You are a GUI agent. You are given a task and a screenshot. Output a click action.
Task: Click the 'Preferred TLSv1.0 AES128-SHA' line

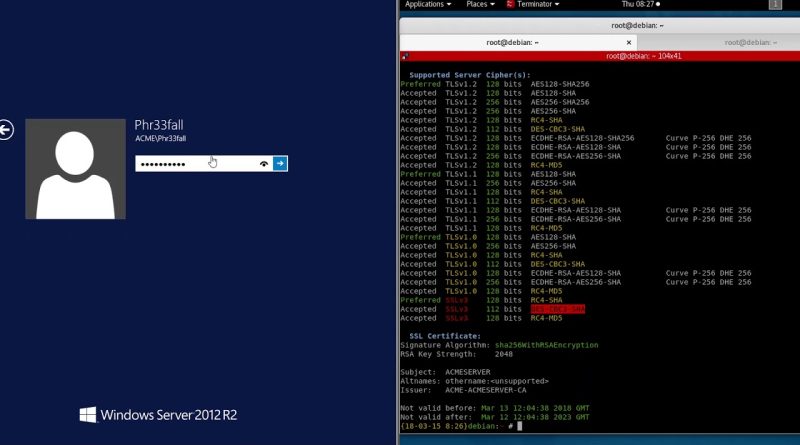pos(488,237)
